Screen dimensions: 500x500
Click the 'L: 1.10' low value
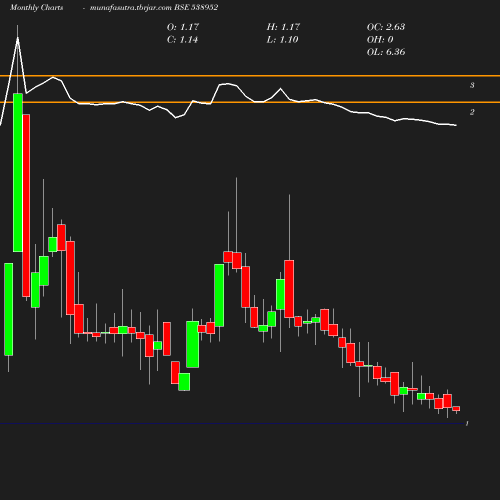tap(282, 40)
